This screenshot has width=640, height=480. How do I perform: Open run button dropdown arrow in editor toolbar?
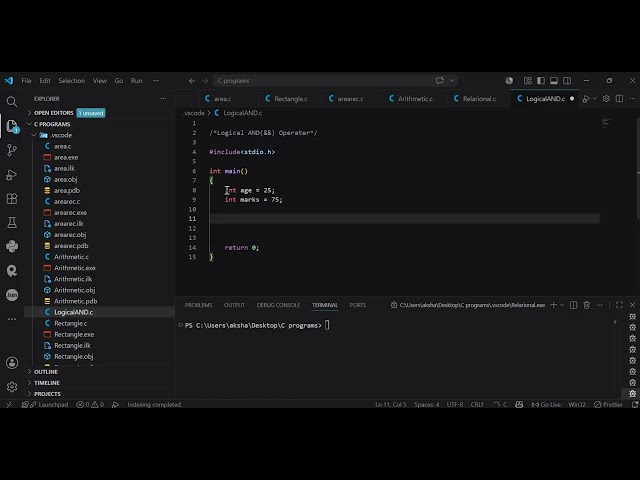tap(595, 99)
